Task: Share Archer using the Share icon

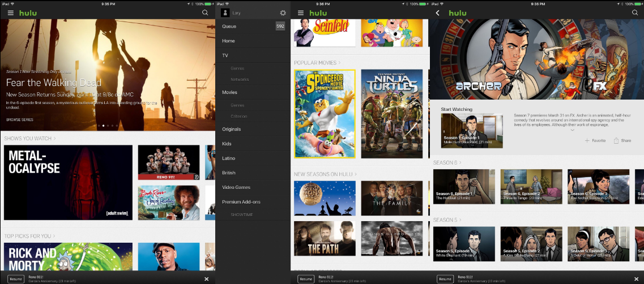Action: pos(622,140)
